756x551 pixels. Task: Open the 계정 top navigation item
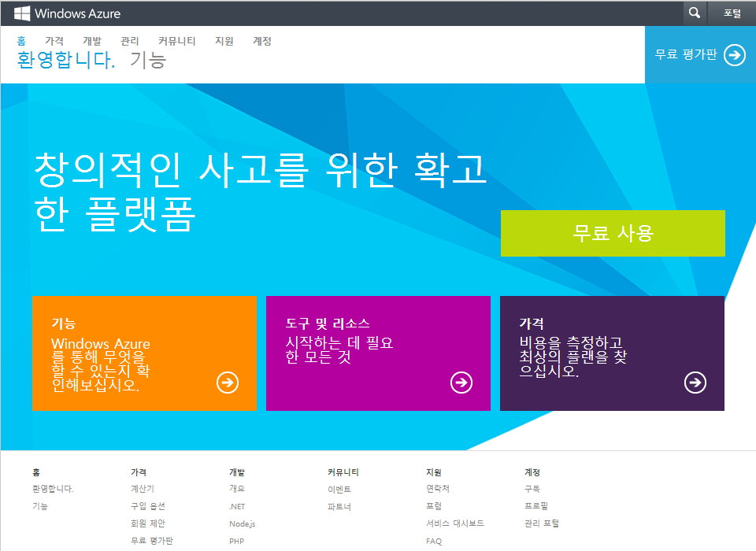pos(262,41)
